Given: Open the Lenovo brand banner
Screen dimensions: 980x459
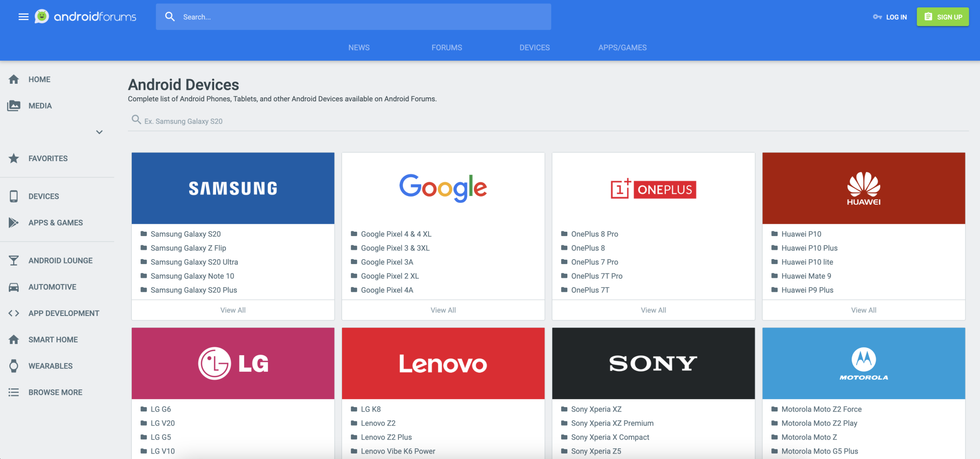Looking at the screenshot, I should tap(443, 363).
